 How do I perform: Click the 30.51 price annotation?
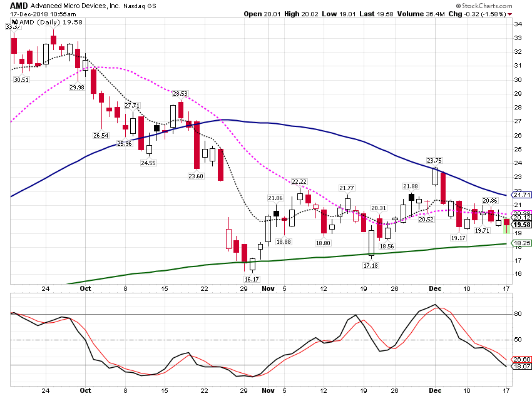(21, 79)
